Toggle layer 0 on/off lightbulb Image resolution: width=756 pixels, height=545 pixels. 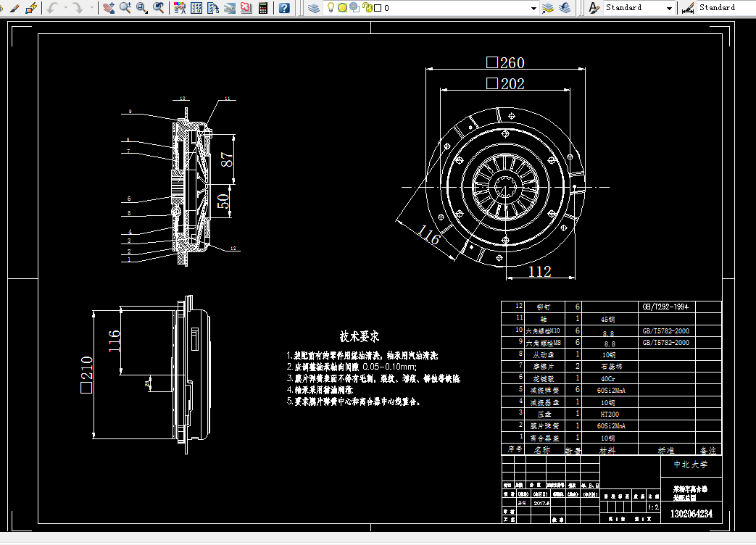click(x=331, y=7)
